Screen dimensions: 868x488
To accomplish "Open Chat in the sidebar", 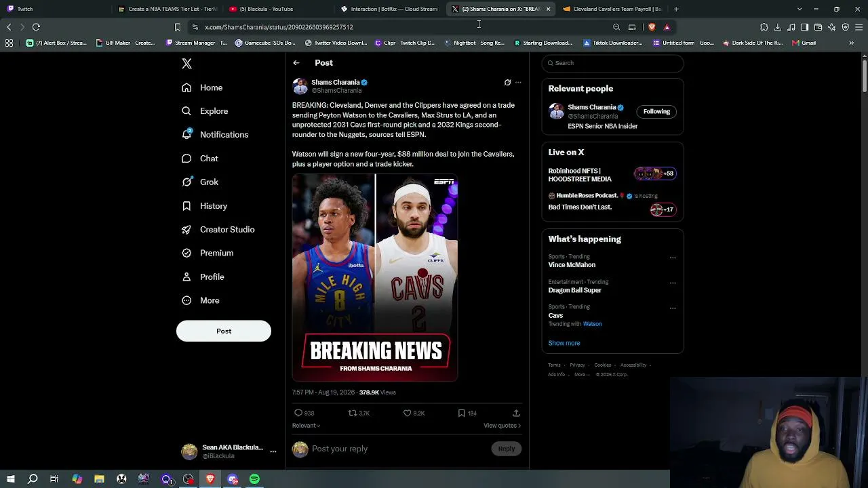I will point(200,159).
